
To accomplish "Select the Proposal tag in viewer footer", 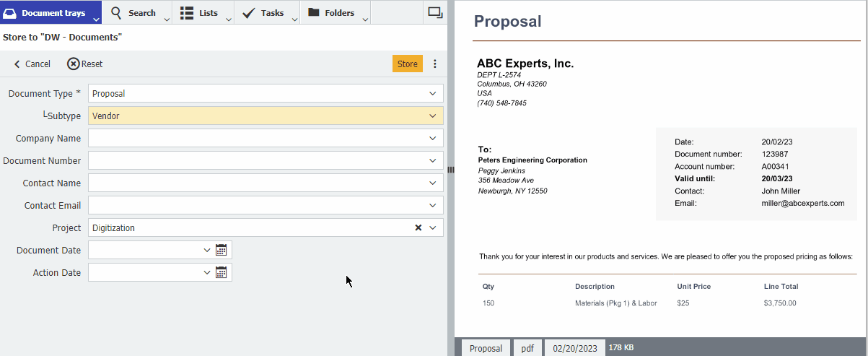I will [x=486, y=348].
